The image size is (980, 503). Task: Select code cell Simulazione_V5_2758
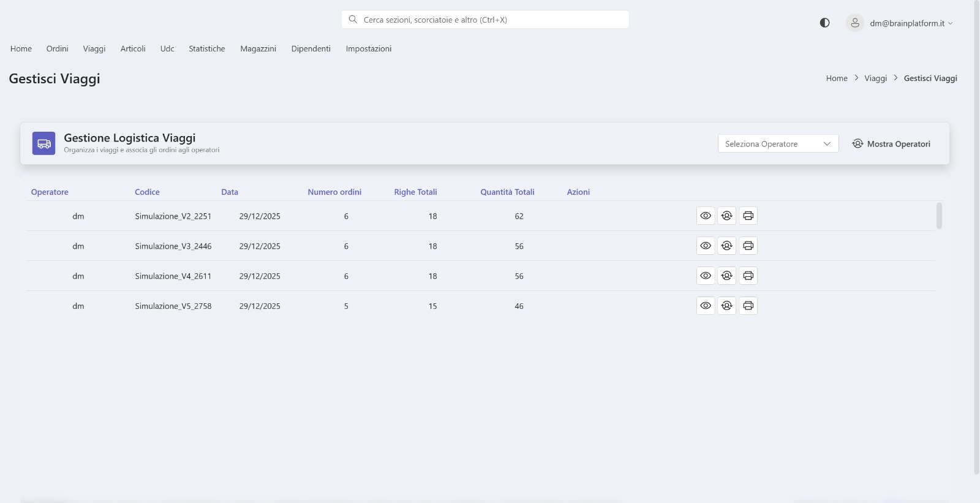pos(173,306)
